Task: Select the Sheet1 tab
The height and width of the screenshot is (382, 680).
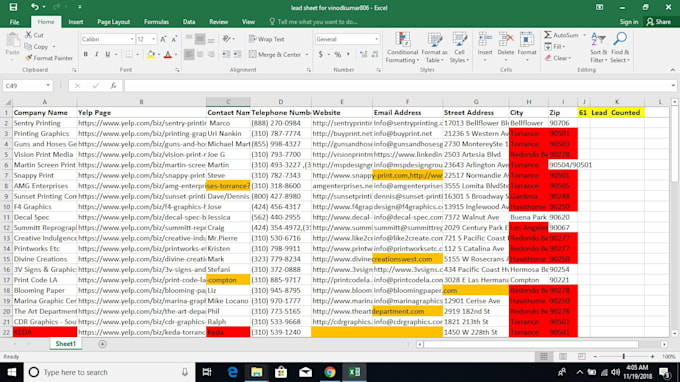Action: tap(65, 343)
